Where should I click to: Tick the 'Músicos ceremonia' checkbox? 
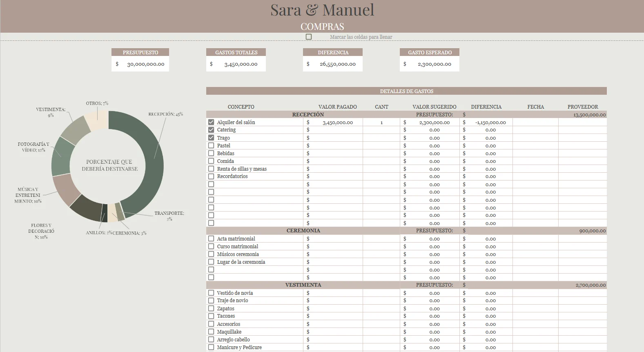click(x=211, y=254)
